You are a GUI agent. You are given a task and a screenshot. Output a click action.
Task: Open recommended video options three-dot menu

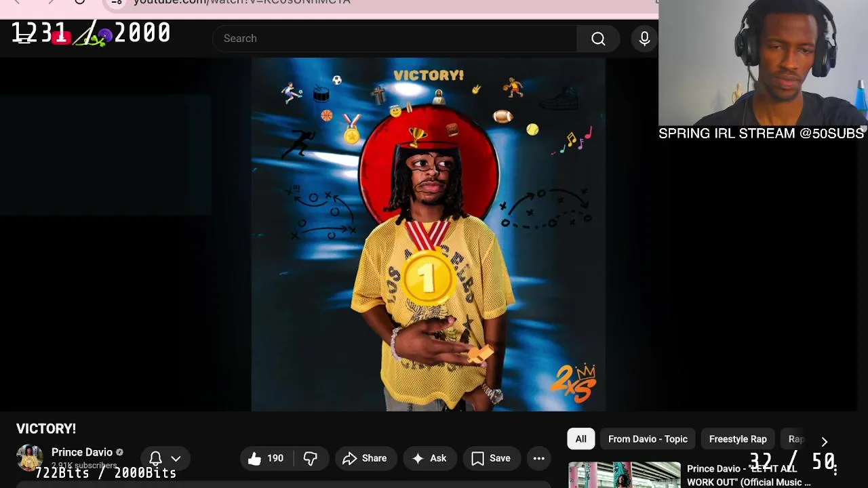[x=835, y=469]
